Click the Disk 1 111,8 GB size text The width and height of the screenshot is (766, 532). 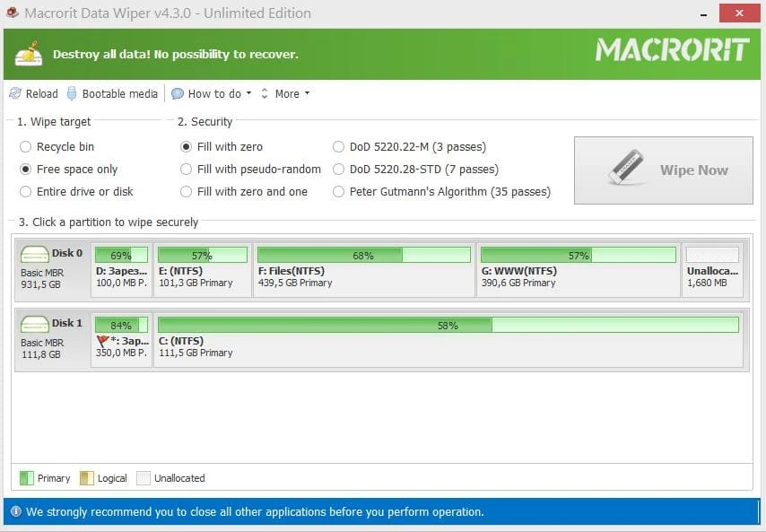pos(40,354)
